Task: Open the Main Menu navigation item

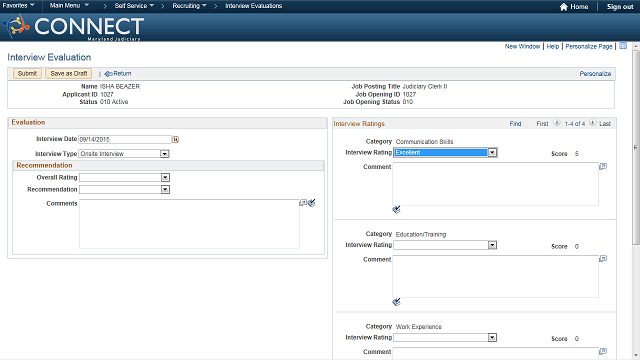Action: (69, 6)
